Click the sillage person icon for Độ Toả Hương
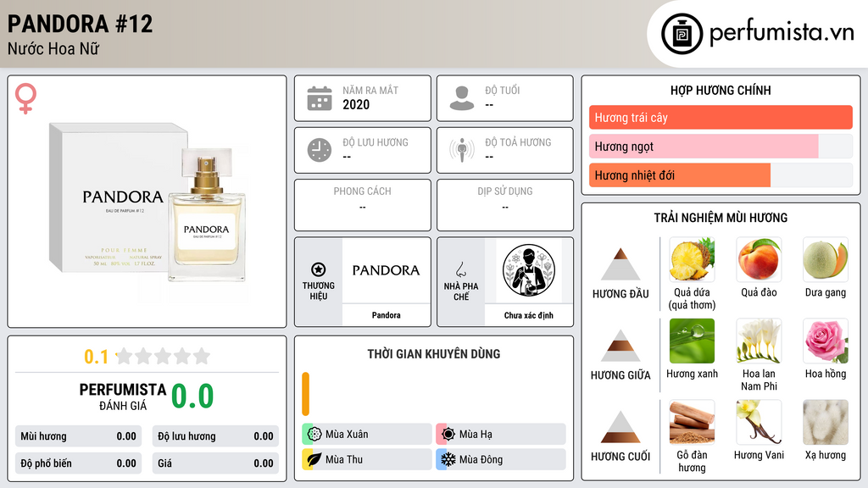Viewport: 868px width, 488px height. tap(462, 150)
